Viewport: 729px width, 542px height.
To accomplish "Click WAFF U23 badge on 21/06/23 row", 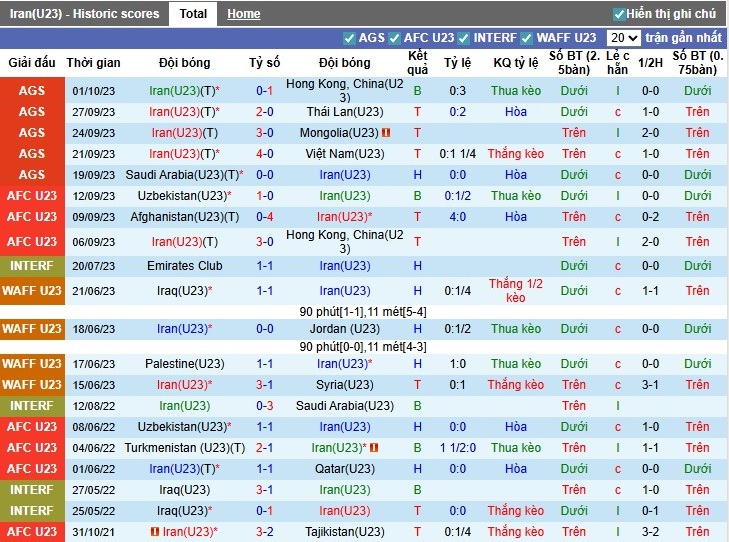I will 31,291.
